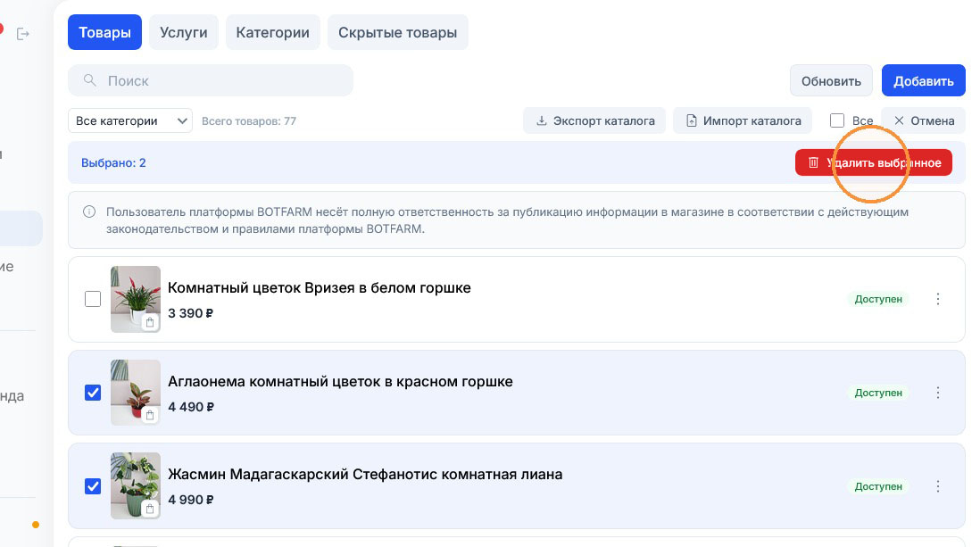
Task: Open the Аглаонема product thumbnail
Action: 136,393
